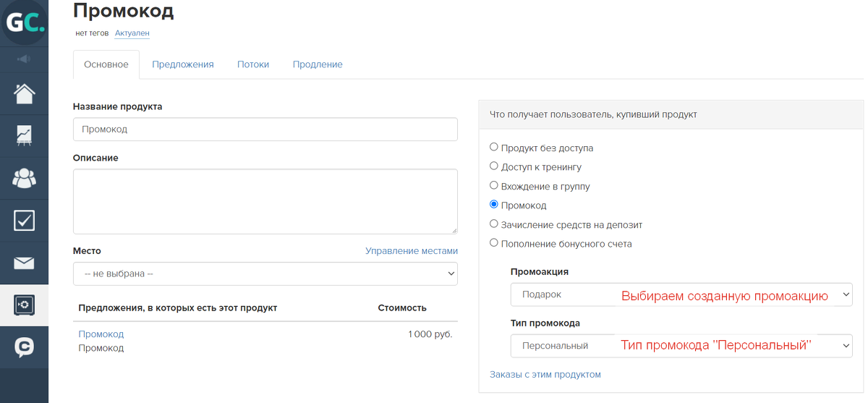Screen dimensions: 868x403
Task: Select "Доступ к тренингу" radio option
Action: click(494, 166)
